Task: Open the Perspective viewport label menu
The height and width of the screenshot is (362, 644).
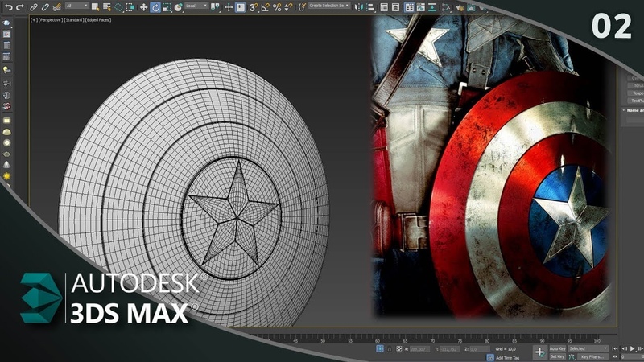Action: coord(51,19)
